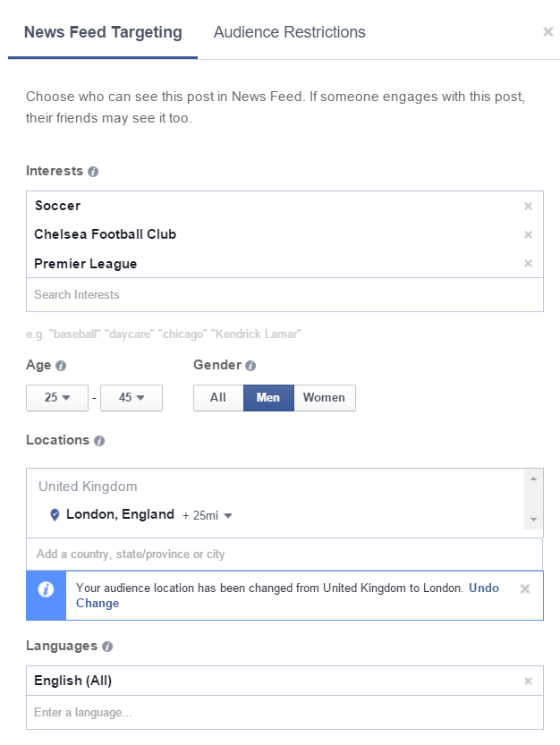
Task: Switch to Audience Restrictions tab
Action: coord(290,32)
